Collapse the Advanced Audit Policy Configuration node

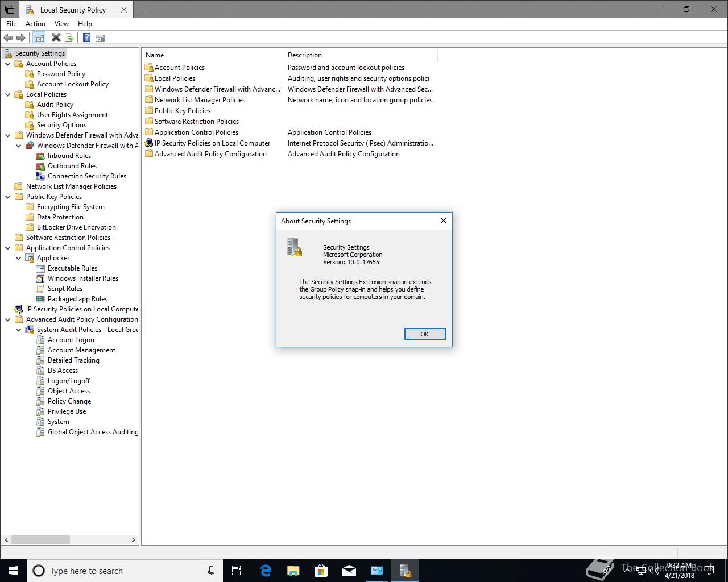click(x=8, y=319)
